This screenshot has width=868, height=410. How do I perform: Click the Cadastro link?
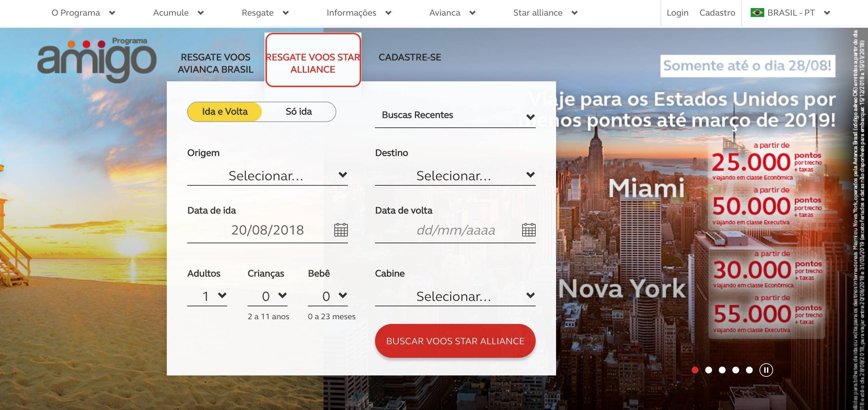point(717,13)
